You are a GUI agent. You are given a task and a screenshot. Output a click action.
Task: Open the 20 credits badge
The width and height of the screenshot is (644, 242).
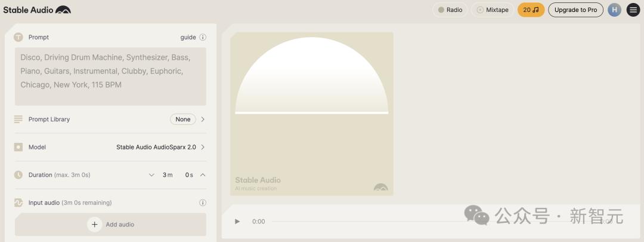tap(531, 10)
